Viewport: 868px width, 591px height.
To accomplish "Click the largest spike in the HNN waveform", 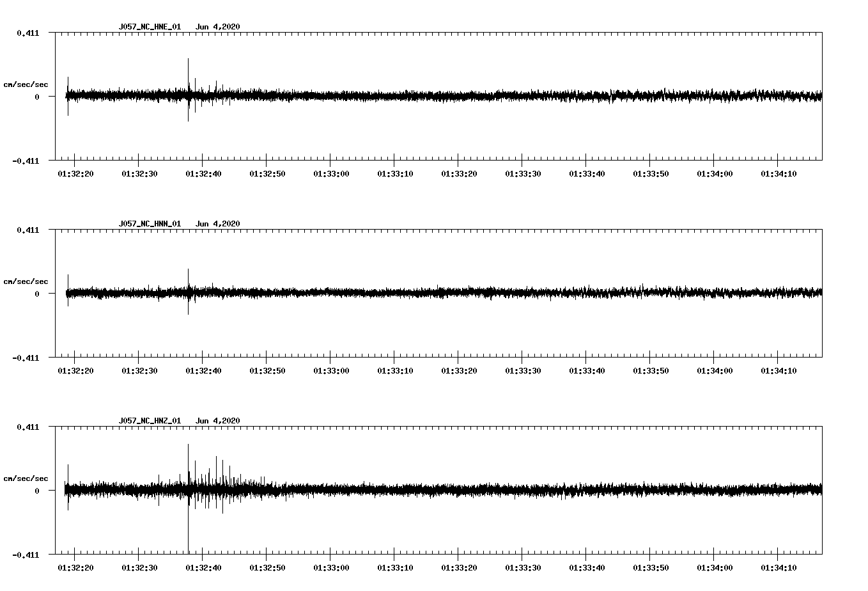I will (188, 291).
